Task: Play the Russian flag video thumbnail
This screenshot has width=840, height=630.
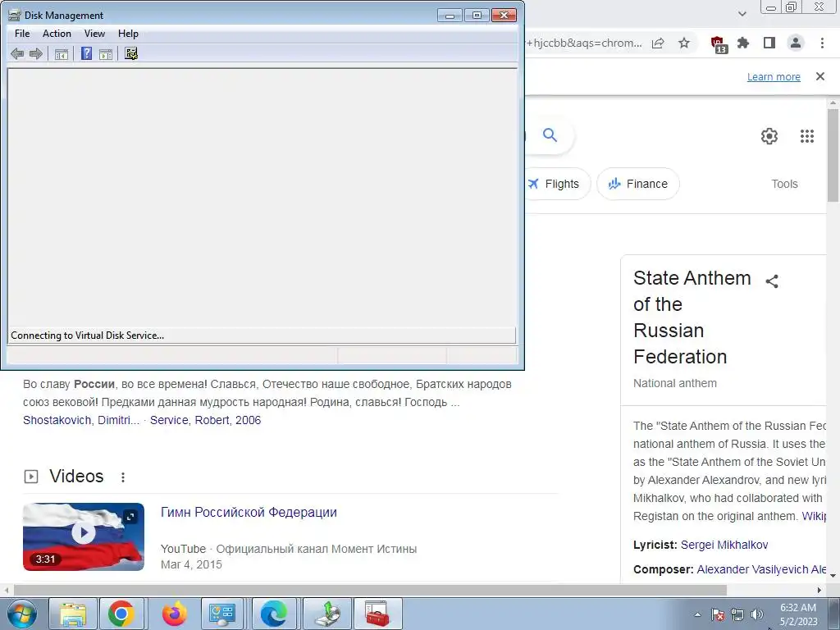Action: pyautogui.click(x=84, y=536)
